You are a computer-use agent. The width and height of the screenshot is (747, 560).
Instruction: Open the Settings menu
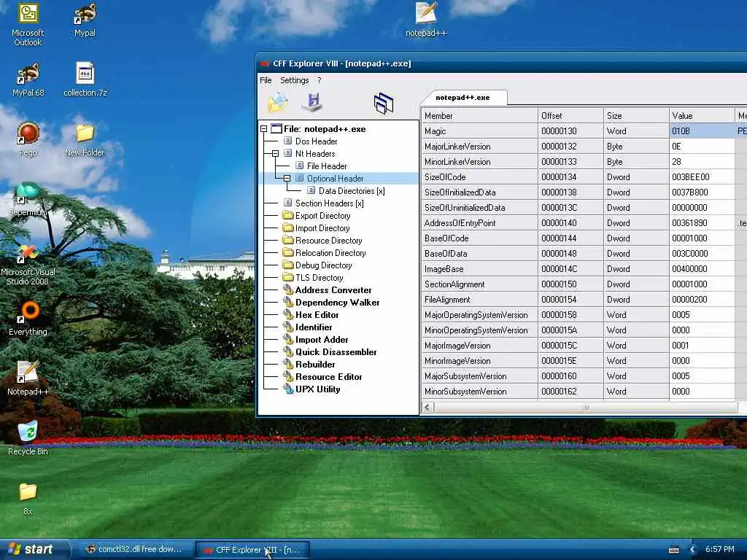pyautogui.click(x=295, y=80)
